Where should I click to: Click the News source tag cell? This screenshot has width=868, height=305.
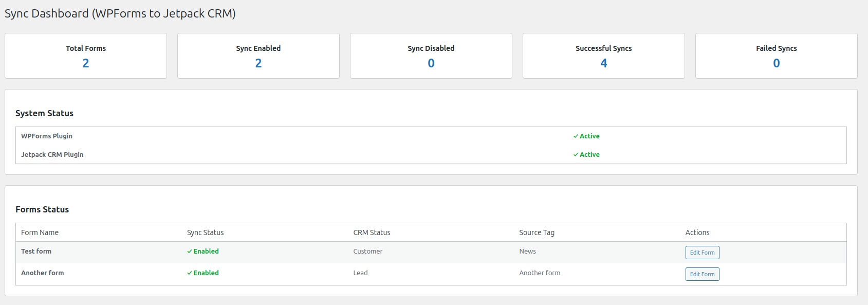(527, 252)
